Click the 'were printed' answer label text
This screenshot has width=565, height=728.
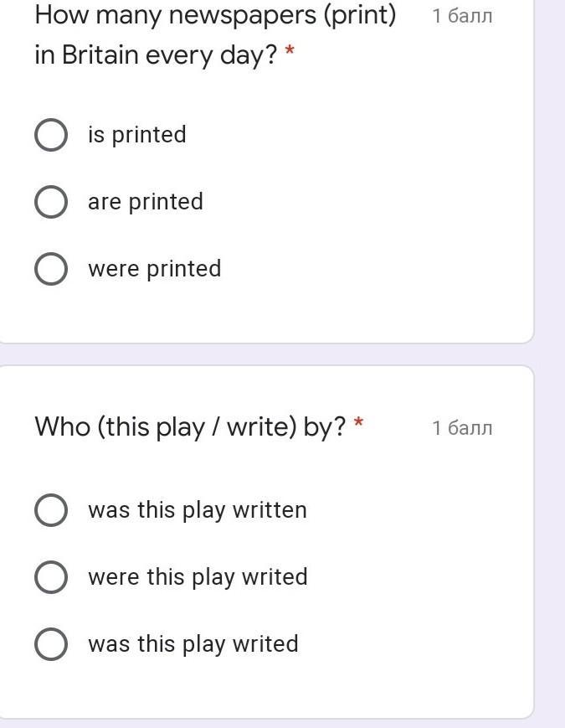coord(155,269)
